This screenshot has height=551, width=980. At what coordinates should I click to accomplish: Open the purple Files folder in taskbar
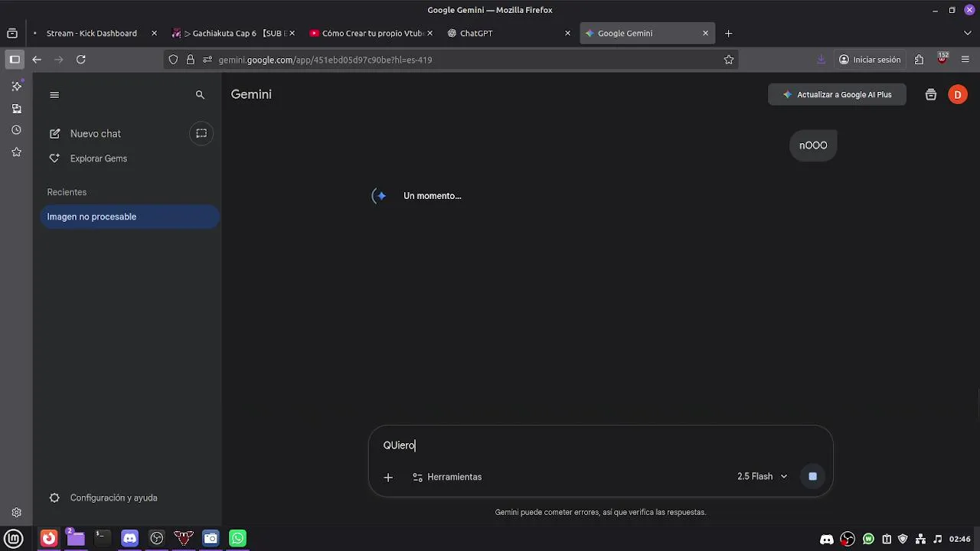tap(75, 538)
